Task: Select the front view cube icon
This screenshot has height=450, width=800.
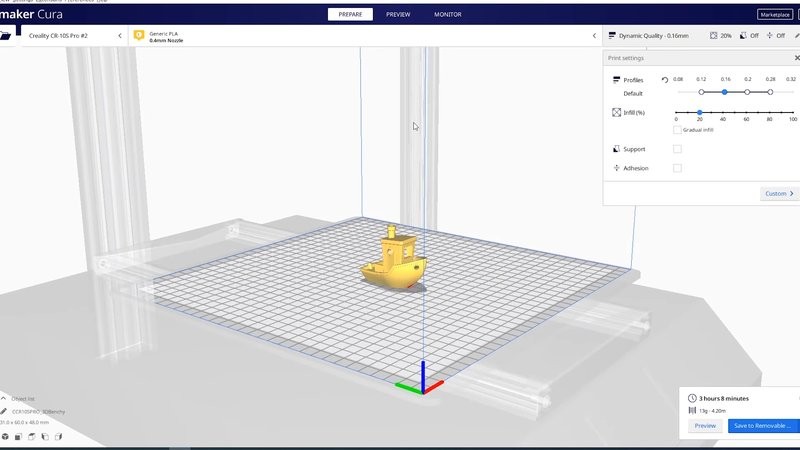Action: 19,436
